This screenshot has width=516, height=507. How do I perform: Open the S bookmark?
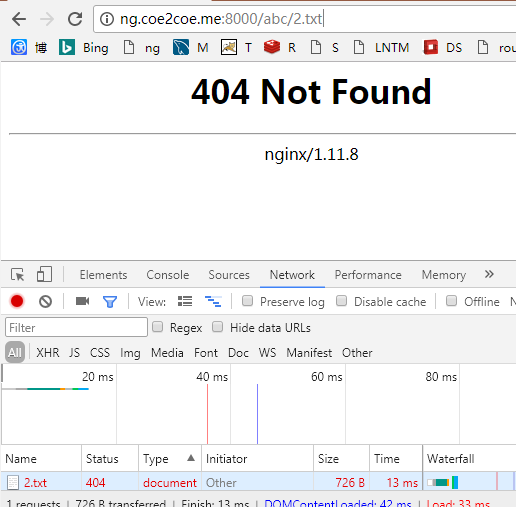click(324, 48)
